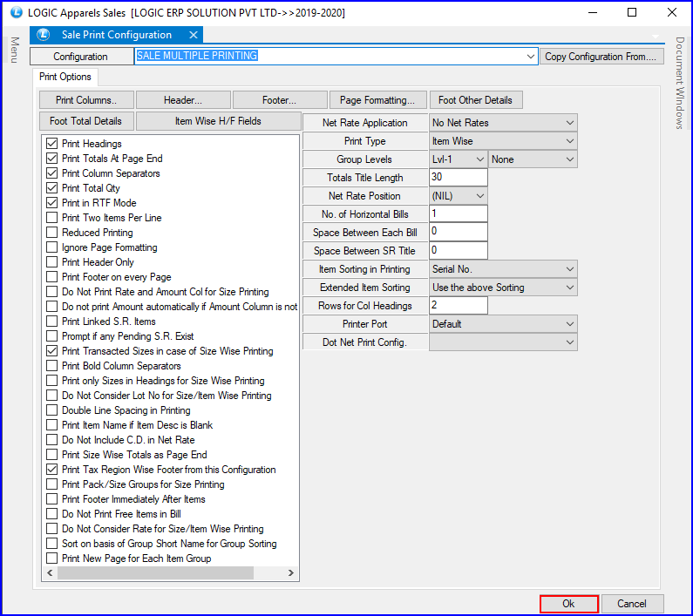Enable Do Not Print Free Items in Bill
Viewport: 693px width, 616px height.
[52, 514]
